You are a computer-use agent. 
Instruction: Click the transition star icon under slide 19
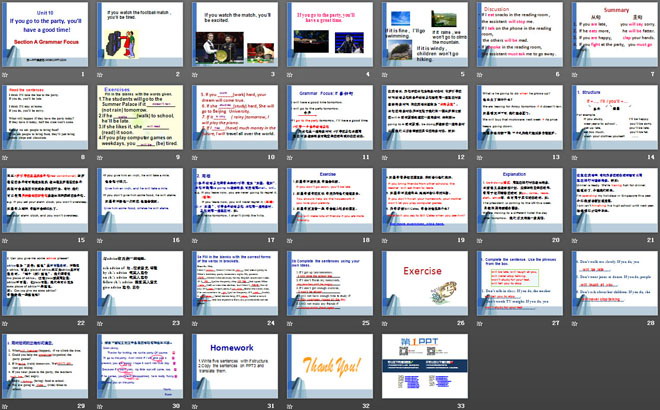pyautogui.click(x=385, y=240)
